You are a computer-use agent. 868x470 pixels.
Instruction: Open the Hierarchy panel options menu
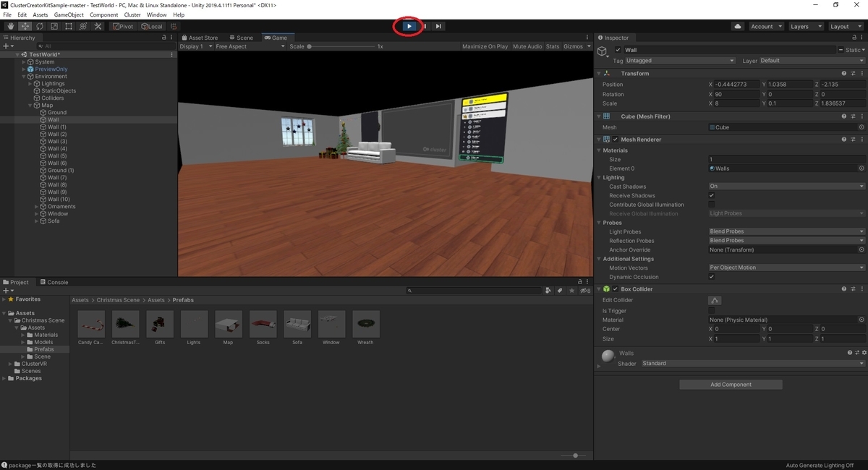click(x=172, y=38)
